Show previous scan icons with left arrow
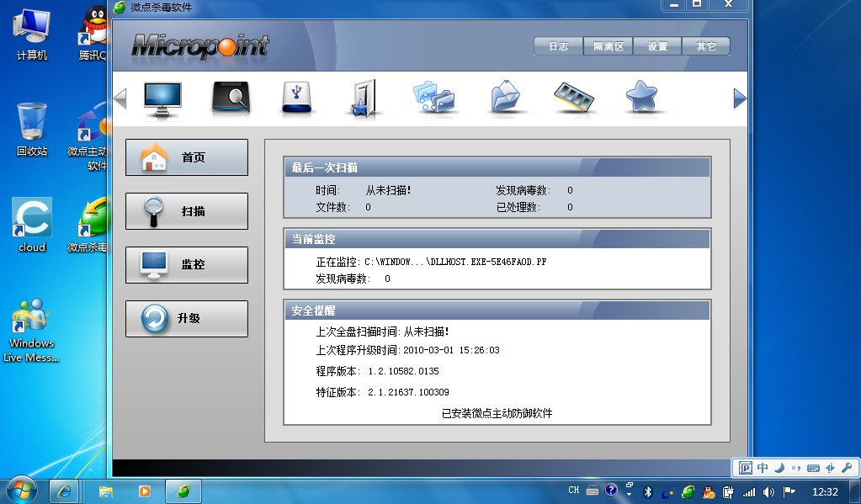This screenshot has width=861, height=504. click(120, 98)
